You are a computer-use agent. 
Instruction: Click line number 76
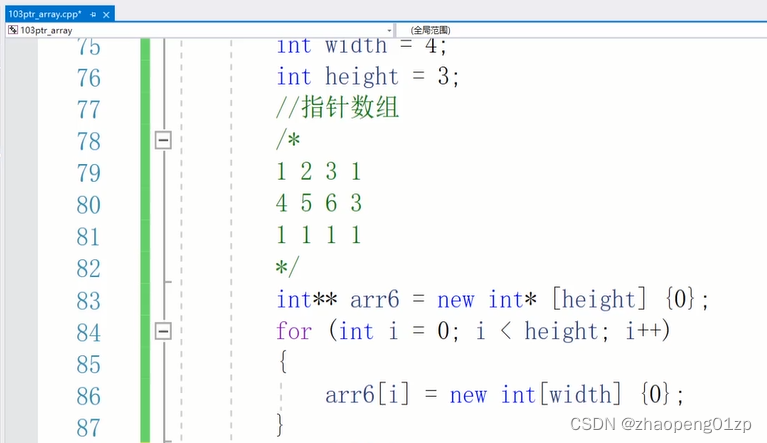pos(89,78)
